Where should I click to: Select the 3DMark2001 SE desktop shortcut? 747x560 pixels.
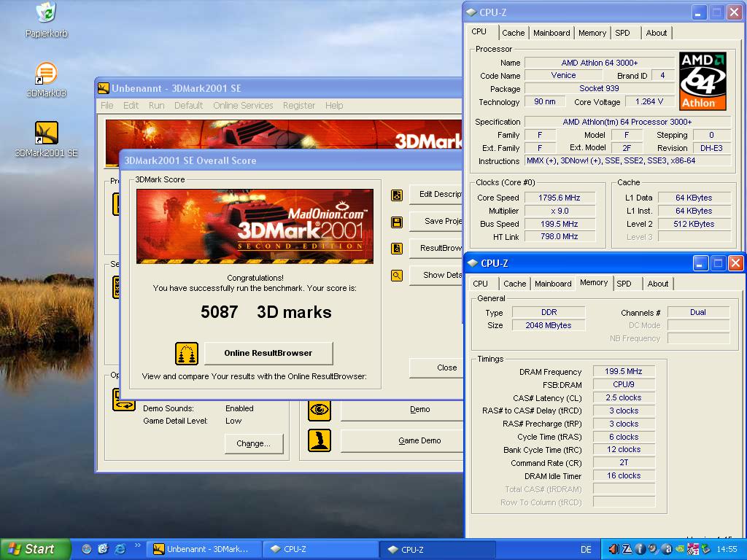pos(46,139)
